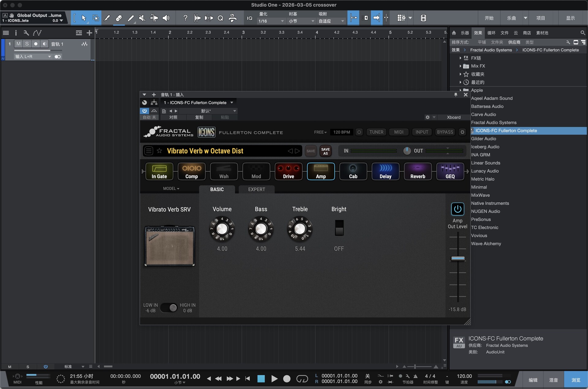This screenshot has width=588, height=389.
Task: Select the Listen tool speaker icon
Action: pos(166,18)
